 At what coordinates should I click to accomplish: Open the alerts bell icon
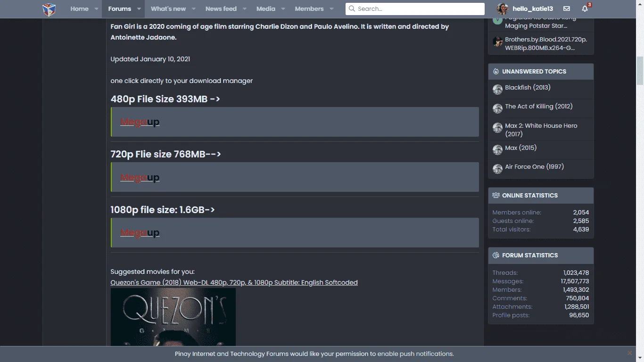coord(585,9)
